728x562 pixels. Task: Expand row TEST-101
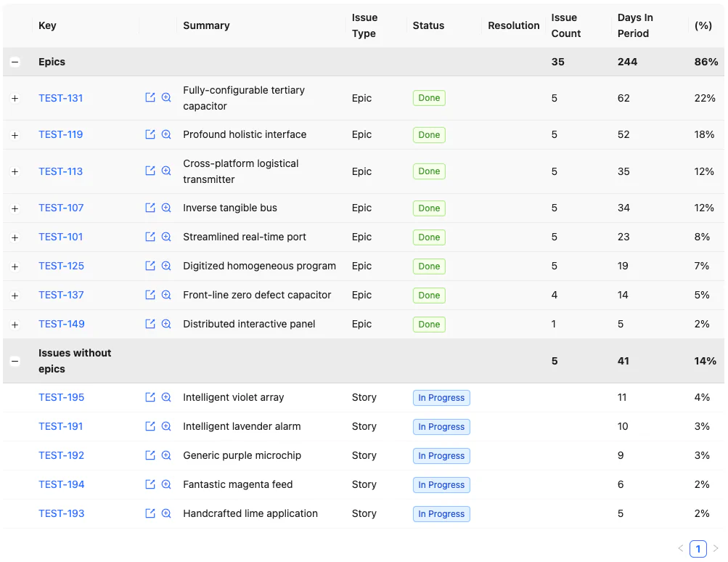tap(15, 238)
